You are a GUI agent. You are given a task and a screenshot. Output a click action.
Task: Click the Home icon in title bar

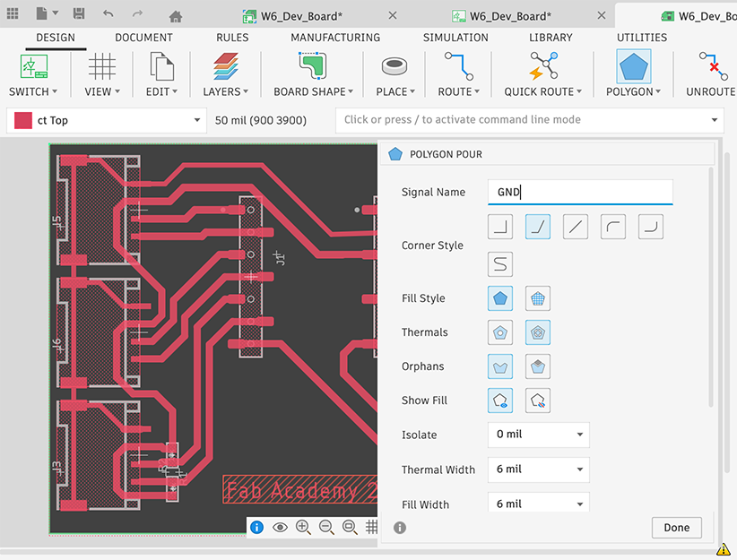[176, 16]
